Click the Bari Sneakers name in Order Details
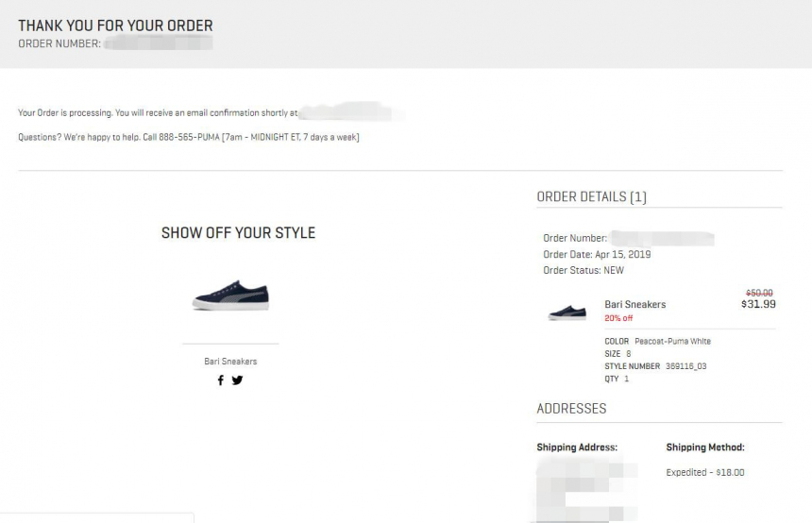 point(634,304)
